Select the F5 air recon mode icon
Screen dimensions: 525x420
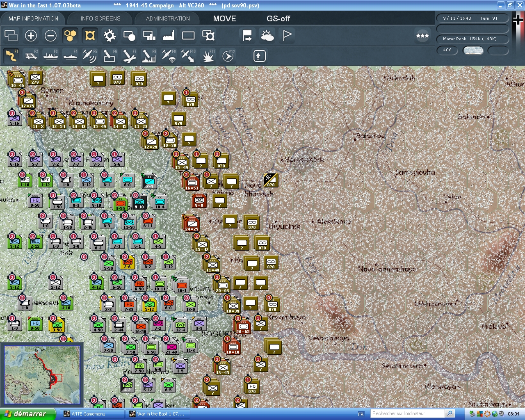(90, 56)
